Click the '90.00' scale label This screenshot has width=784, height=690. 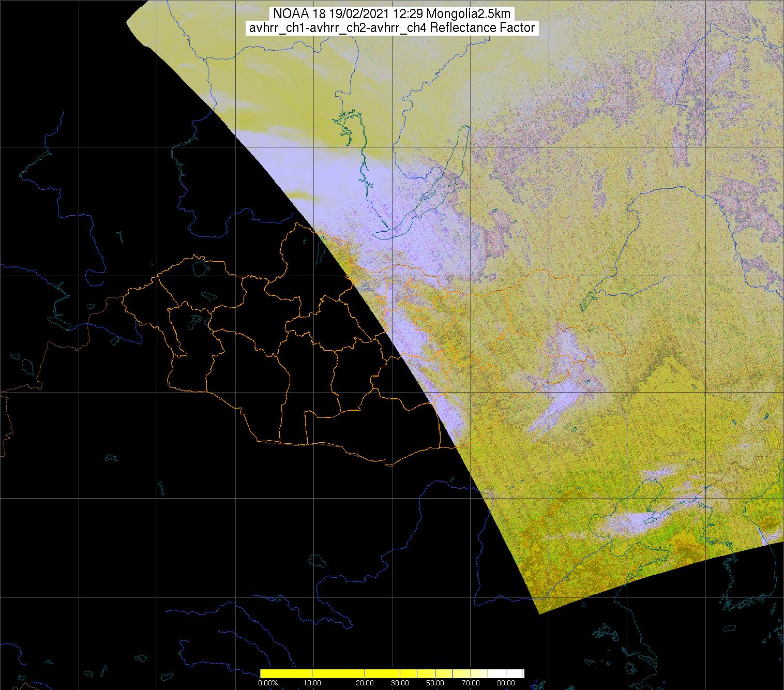point(506,684)
